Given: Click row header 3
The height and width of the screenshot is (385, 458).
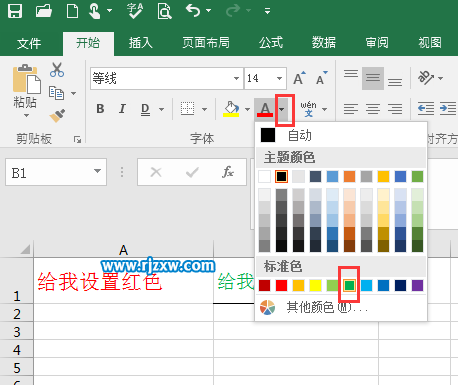Looking at the screenshot, I should 17,331.
